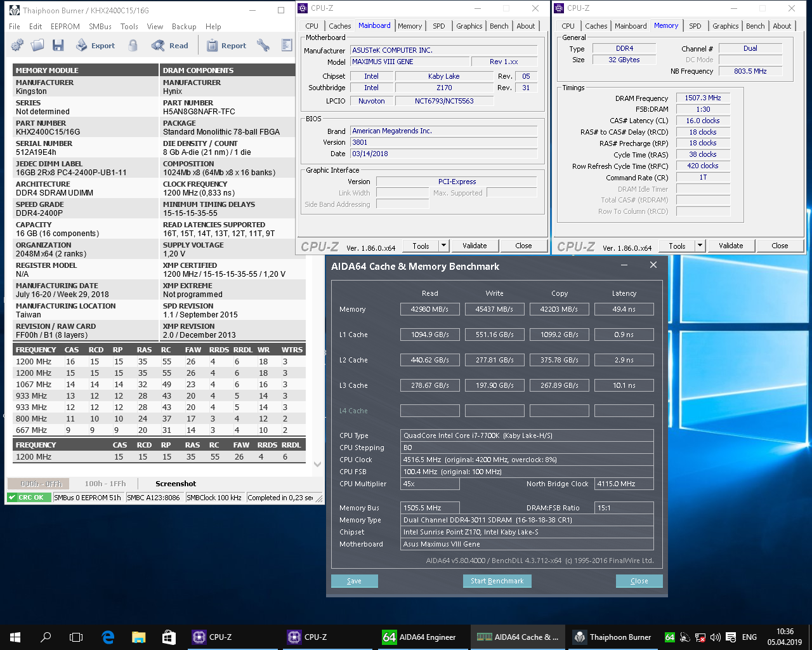The height and width of the screenshot is (650, 812).
Task: Open the SMBus menu
Action: (100, 27)
